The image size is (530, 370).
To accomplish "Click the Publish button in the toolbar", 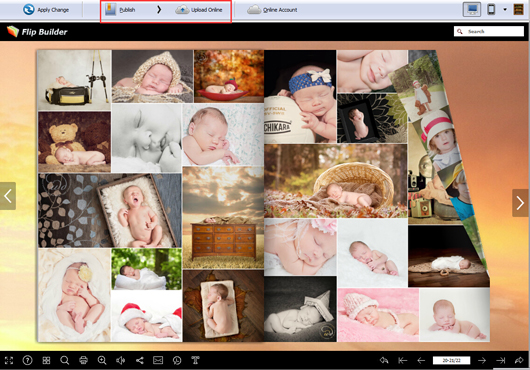I will pos(120,10).
